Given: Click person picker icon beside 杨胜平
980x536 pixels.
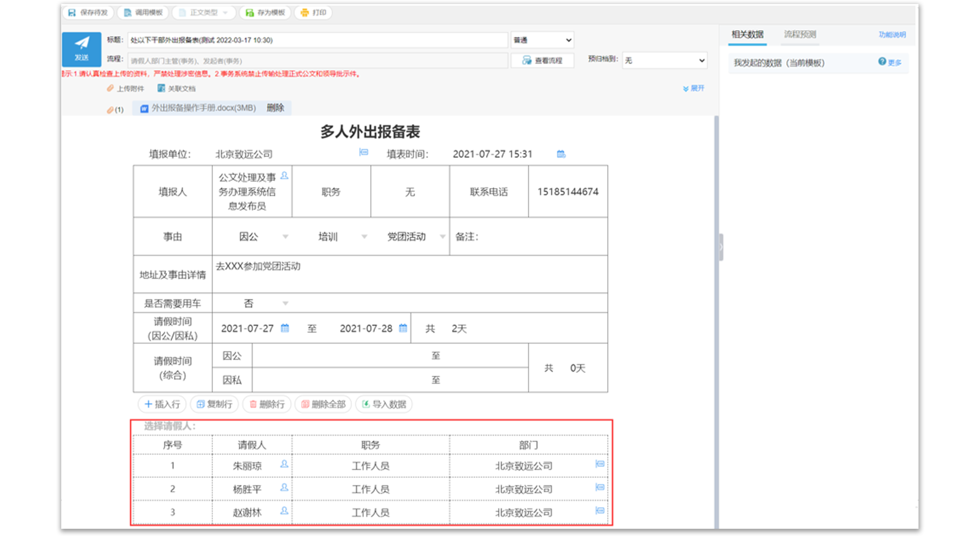Looking at the screenshot, I should 284,487.
